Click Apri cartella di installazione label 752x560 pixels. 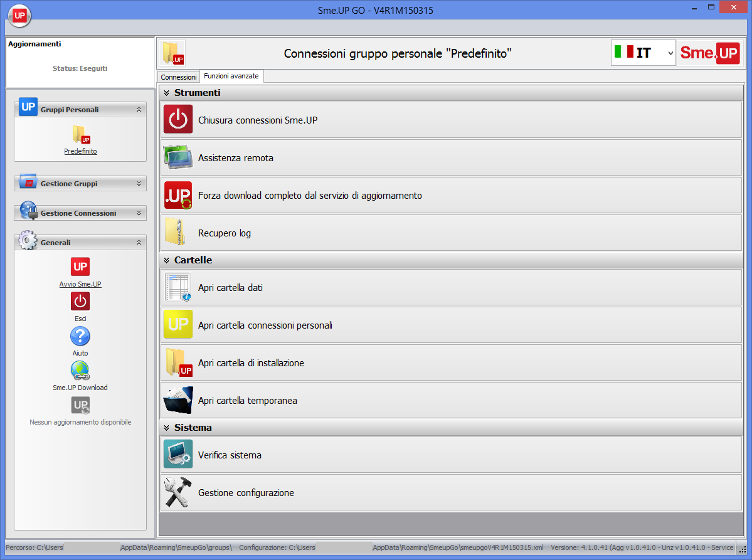tap(251, 363)
